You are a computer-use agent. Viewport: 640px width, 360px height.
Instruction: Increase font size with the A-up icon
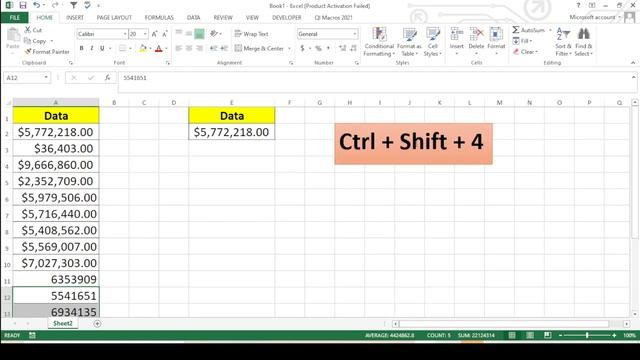154,34
